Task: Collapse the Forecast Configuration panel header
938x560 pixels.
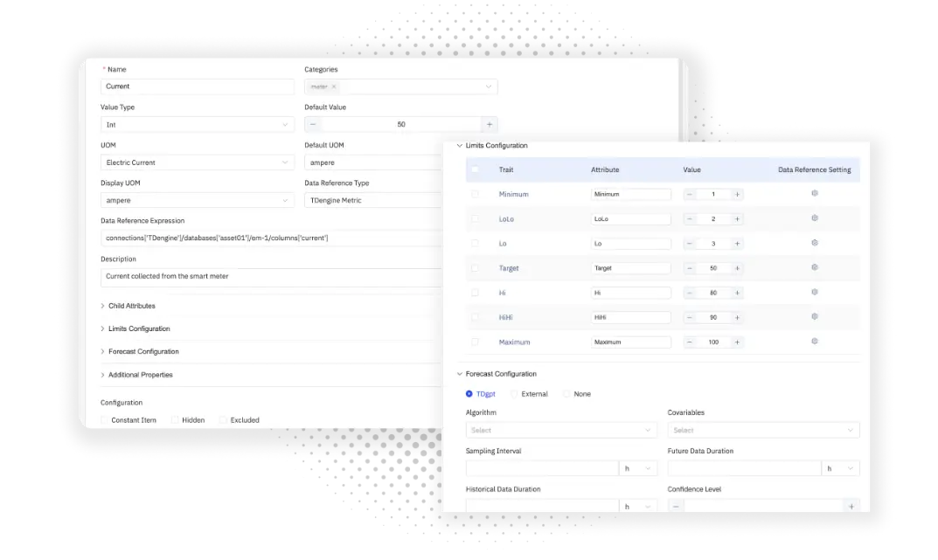Action: pyautogui.click(x=497, y=374)
